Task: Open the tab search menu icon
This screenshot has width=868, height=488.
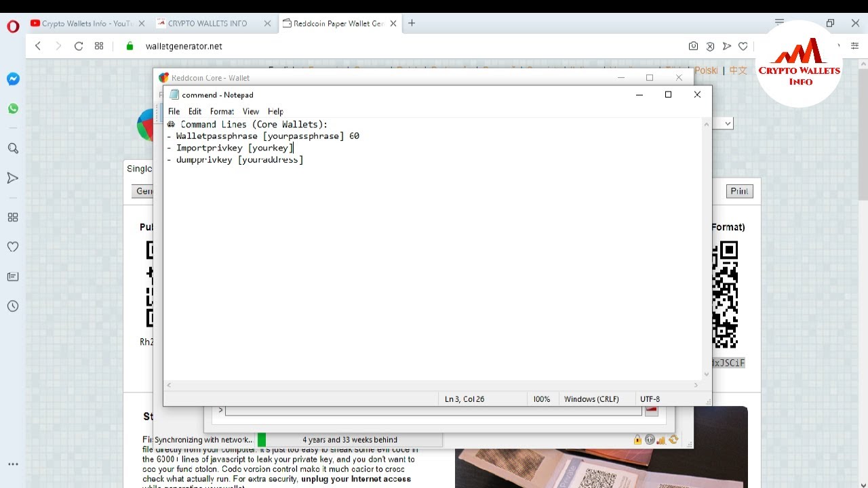Action: [x=780, y=23]
